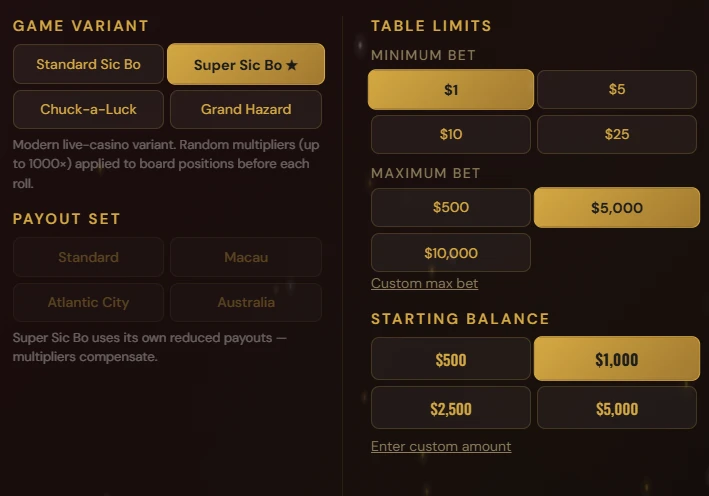This screenshot has width=709, height=496.
Task: Choose the $10 minimum bet
Action: pos(451,134)
